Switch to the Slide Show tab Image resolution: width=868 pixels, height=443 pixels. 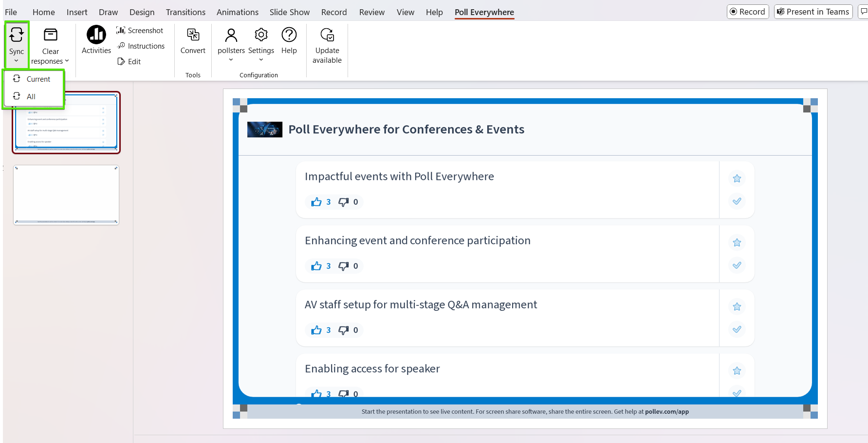[x=290, y=12]
